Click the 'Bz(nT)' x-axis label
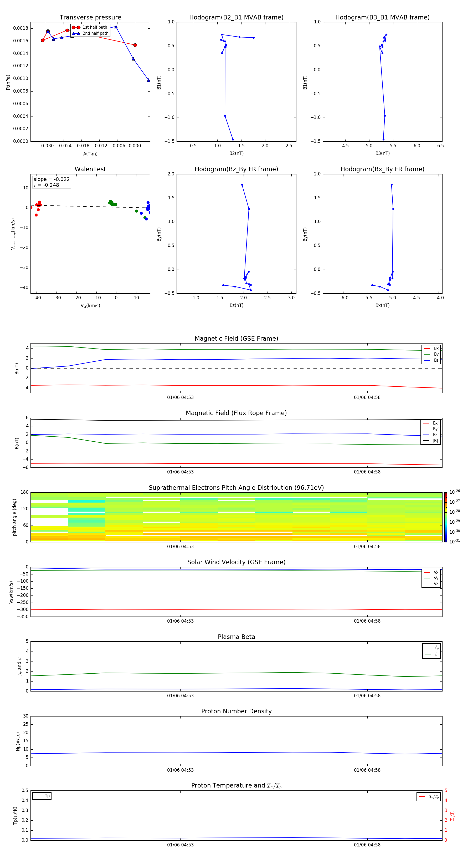This screenshot has width=473, height=868. 236,305
